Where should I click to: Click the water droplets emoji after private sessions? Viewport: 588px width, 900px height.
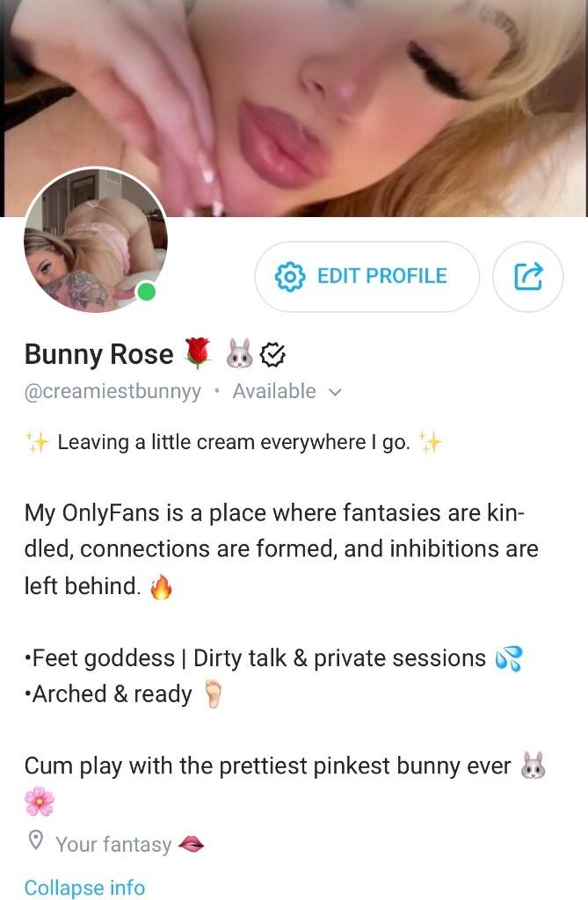[509, 658]
